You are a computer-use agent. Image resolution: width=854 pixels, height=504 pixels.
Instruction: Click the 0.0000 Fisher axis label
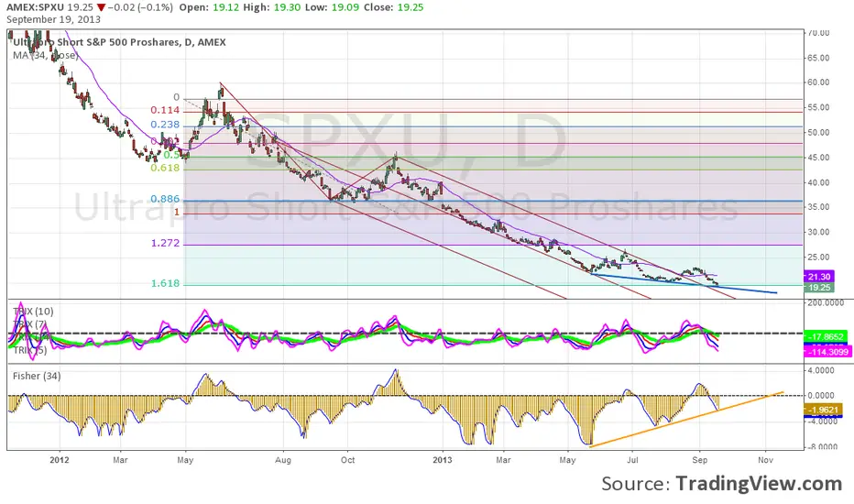pos(822,396)
